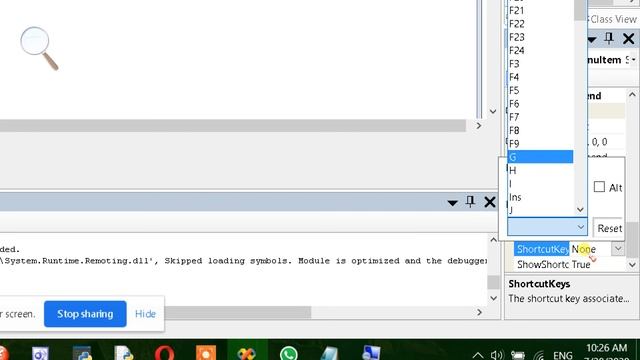Choose F7 from the key list
Image resolution: width=640 pixels, height=360 pixels.
coord(540,117)
